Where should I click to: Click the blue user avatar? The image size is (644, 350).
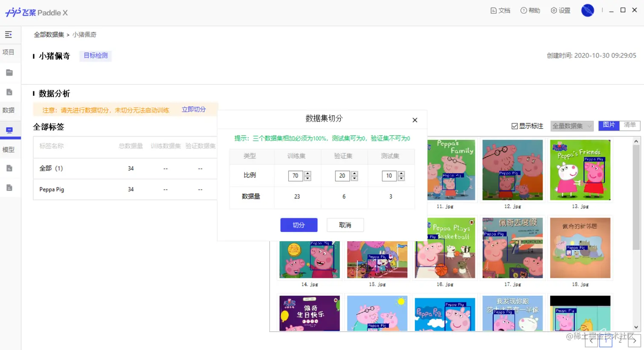(x=588, y=10)
